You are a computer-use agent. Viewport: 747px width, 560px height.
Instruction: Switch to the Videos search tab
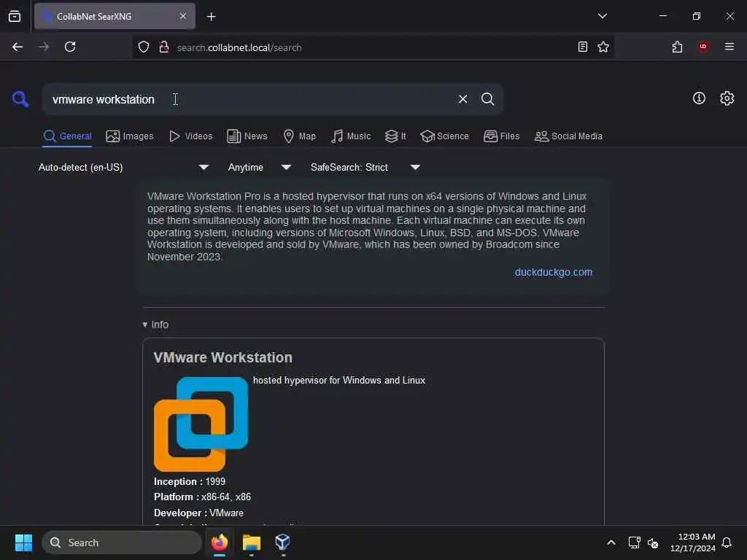(190, 136)
